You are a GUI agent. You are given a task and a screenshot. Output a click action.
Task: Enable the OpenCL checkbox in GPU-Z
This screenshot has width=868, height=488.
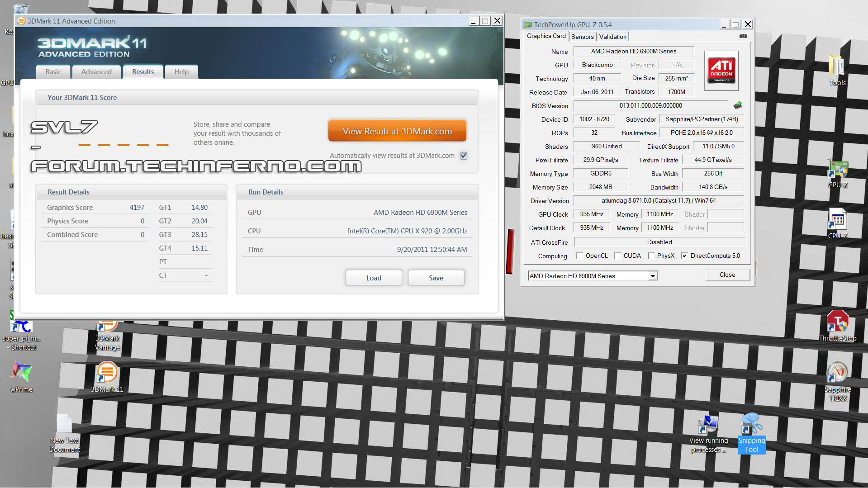pos(579,256)
